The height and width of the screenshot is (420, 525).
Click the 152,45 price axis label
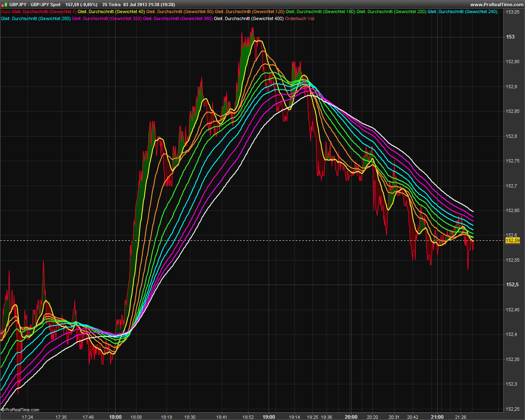[513, 310]
